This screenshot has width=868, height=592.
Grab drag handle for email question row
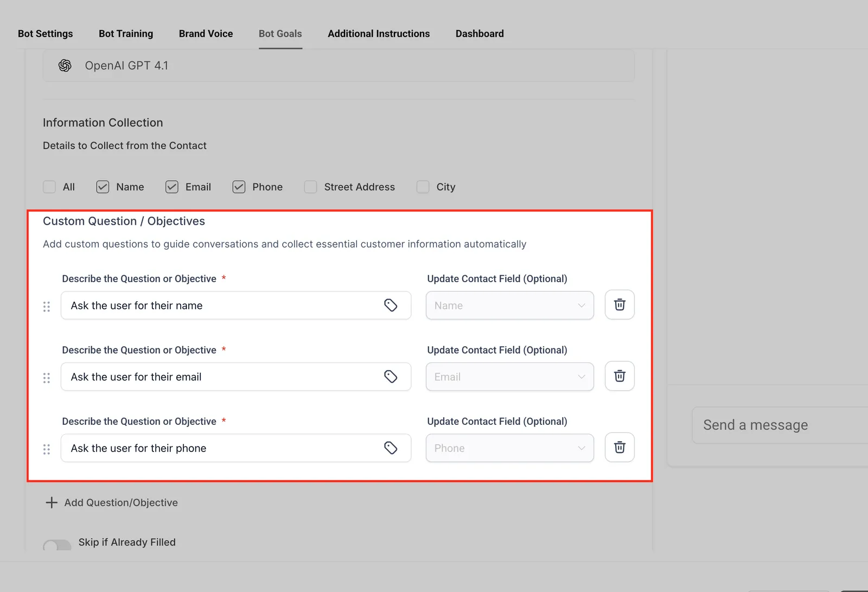tap(47, 378)
